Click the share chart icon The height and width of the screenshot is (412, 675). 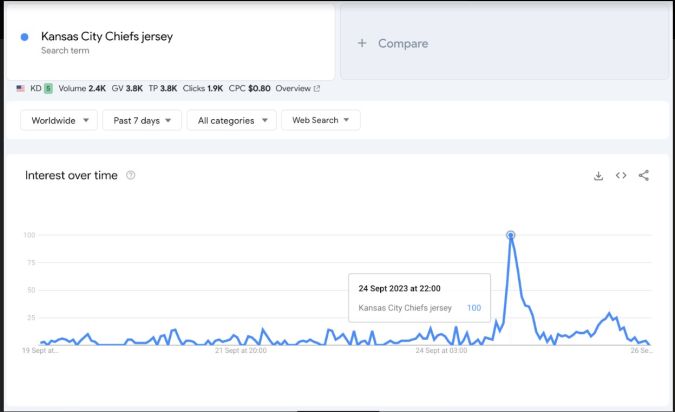click(644, 175)
